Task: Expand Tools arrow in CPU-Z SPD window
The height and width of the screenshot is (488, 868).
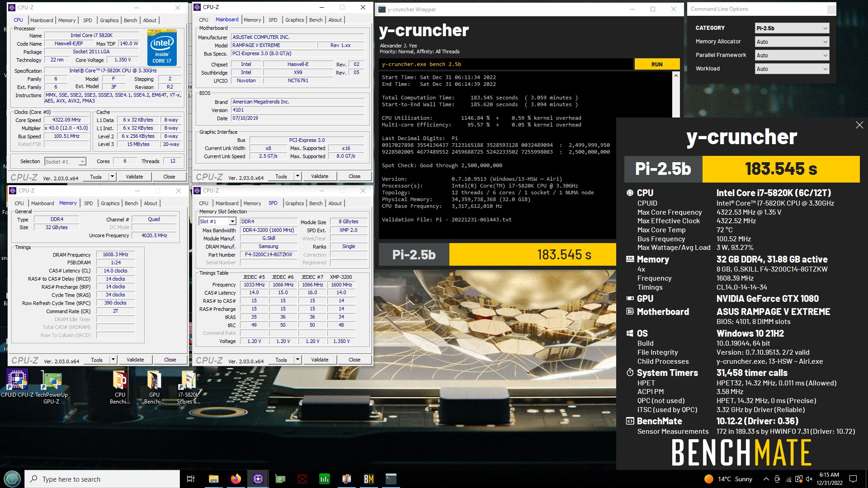Action: (297, 360)
